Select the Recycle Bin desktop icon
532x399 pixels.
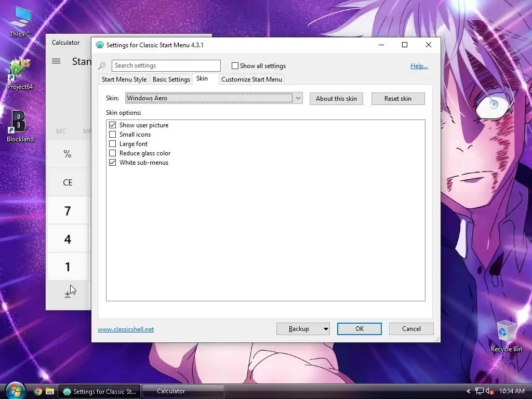pos(506,336)
